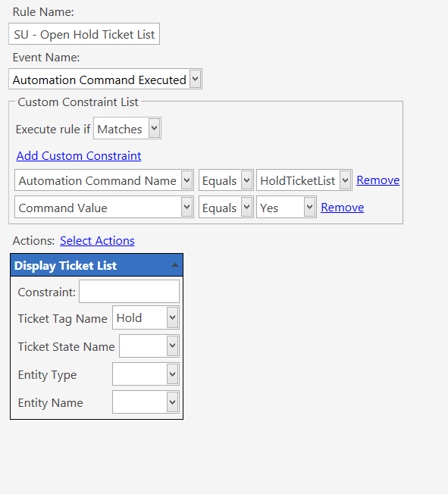Click the Display Ticket List header
The height and width of the screenshot is (494, 448).
pos(97,265)
